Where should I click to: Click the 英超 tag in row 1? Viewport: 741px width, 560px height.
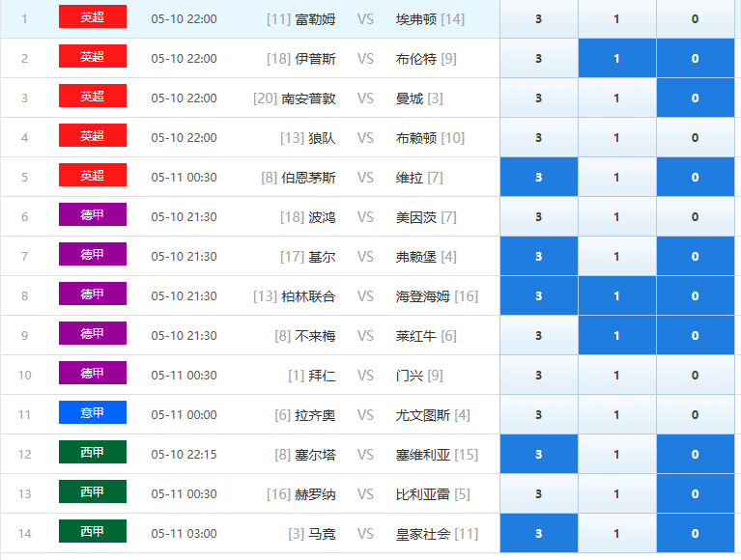point(93,16)
